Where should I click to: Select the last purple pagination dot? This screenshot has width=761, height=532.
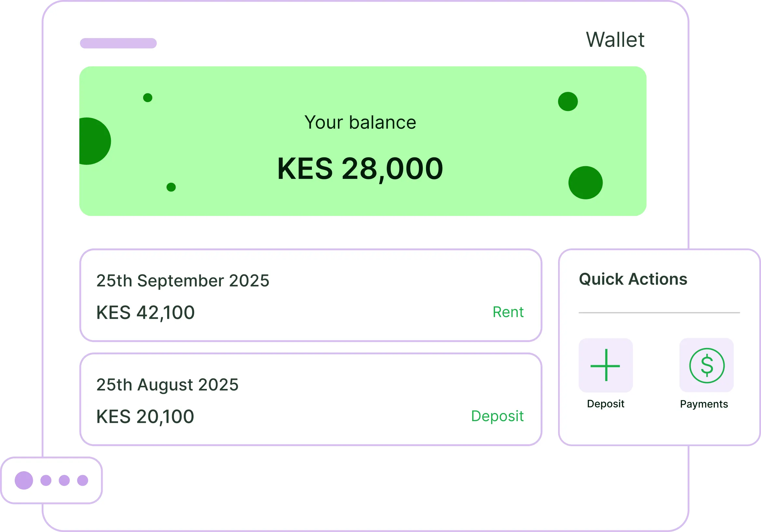click(83, 480)
